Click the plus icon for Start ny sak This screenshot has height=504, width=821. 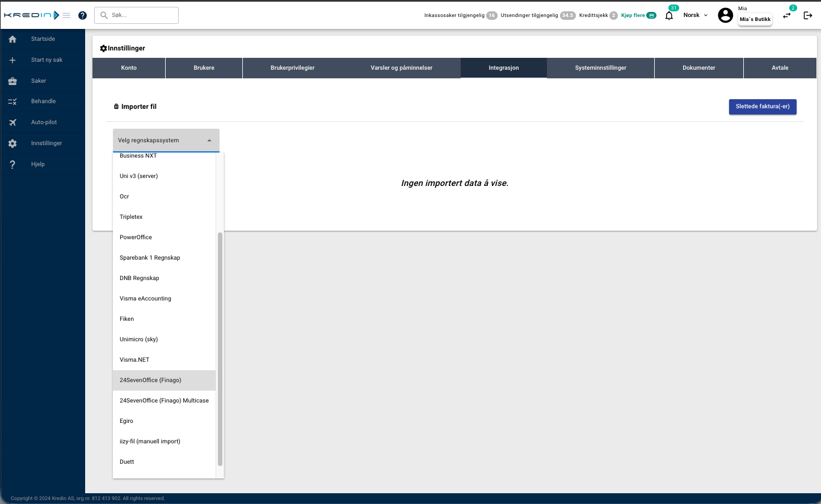[x=12, y=60]
